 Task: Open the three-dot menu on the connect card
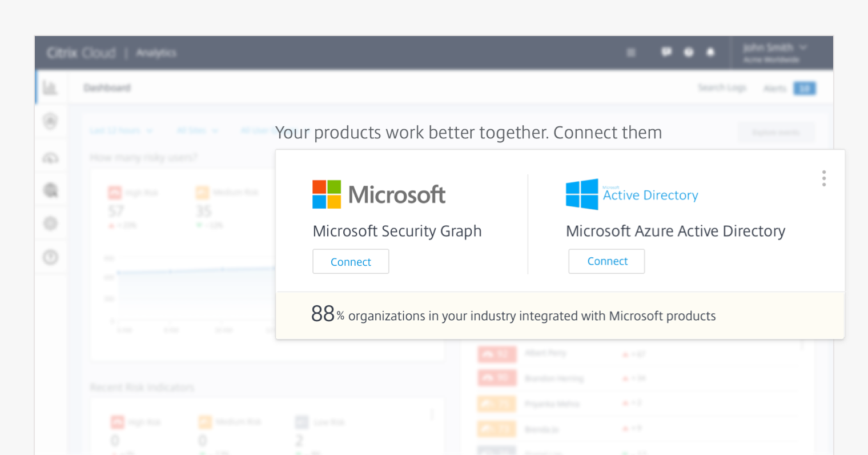coord(823,178)
